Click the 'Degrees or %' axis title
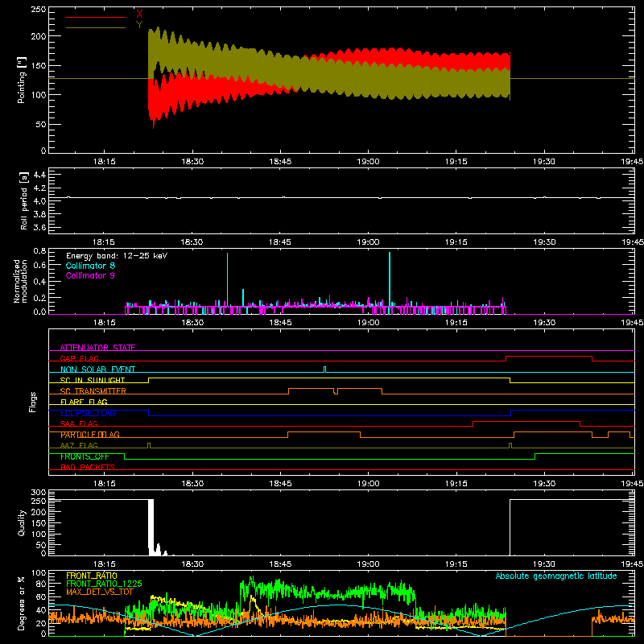This screenshot has height=644, width=644. [22, 603]
